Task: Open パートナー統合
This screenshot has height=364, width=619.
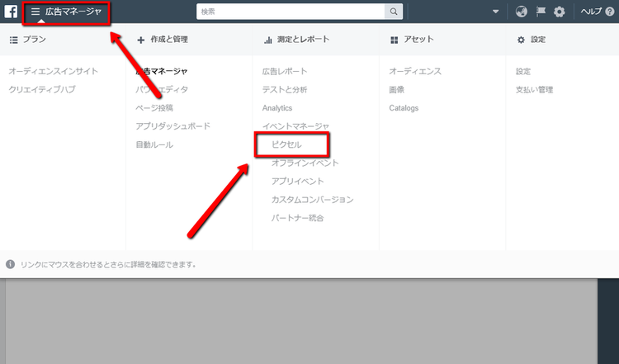Action: (x=298, y=218)
